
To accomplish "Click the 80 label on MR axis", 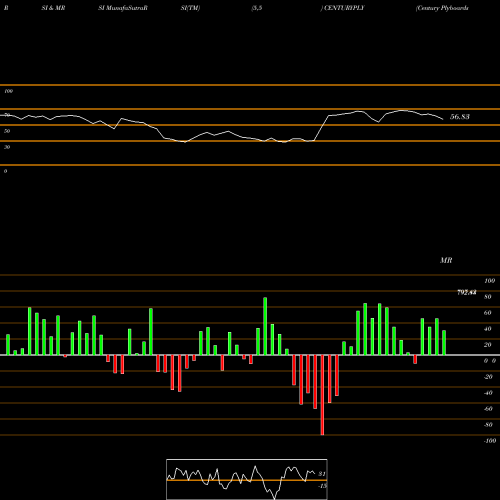I will (x=488, y=297).
